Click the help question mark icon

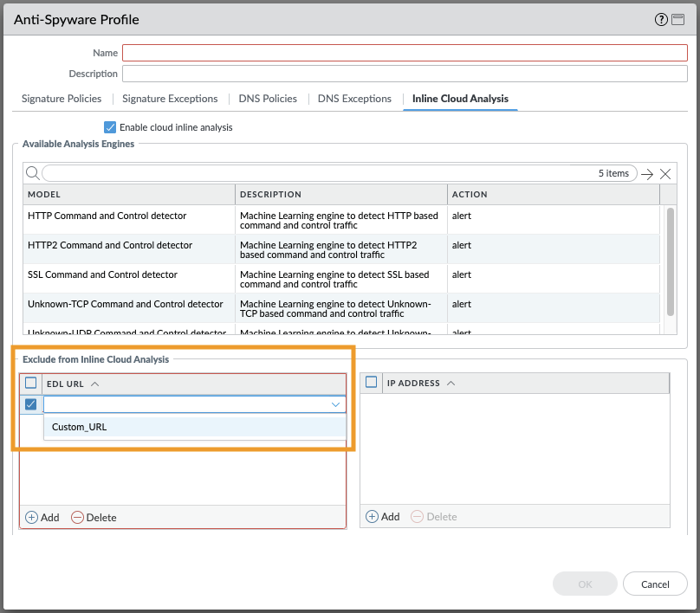tap(663, 20)
